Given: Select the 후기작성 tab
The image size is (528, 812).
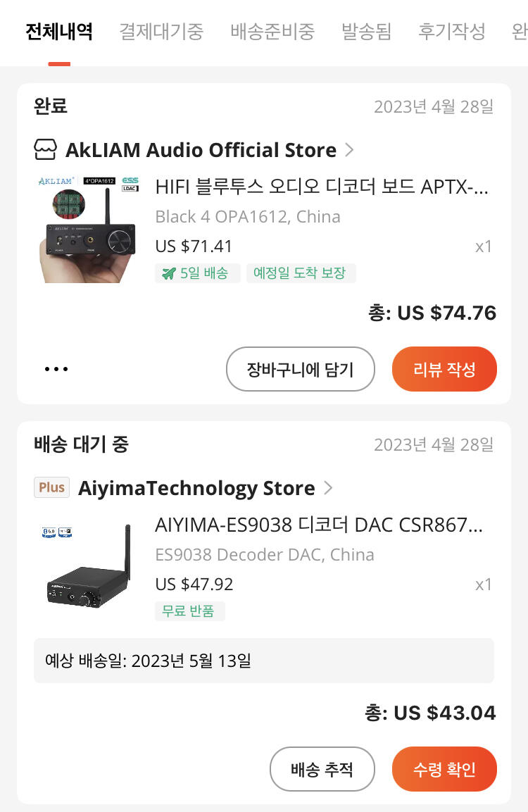Looking at the screenshot, I should pos(451,32).
